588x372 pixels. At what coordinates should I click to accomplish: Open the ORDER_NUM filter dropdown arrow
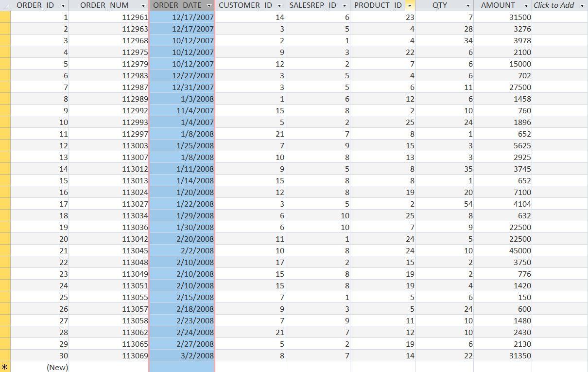(144, 5)
